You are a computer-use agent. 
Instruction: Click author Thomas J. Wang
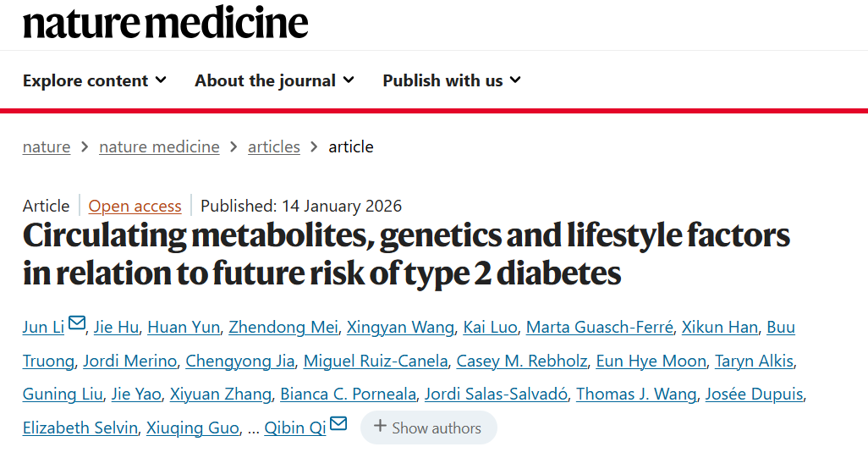(636, 394)
